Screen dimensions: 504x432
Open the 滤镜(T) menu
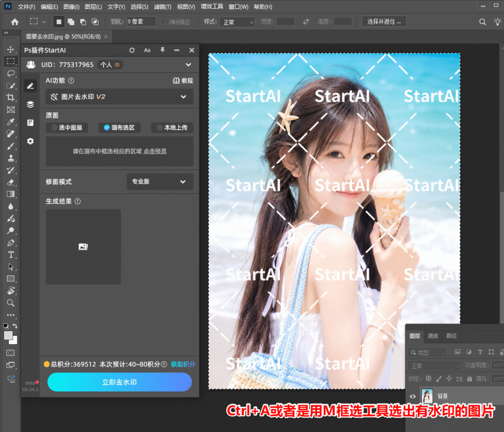pyautogui.click(x=162, y=7)
